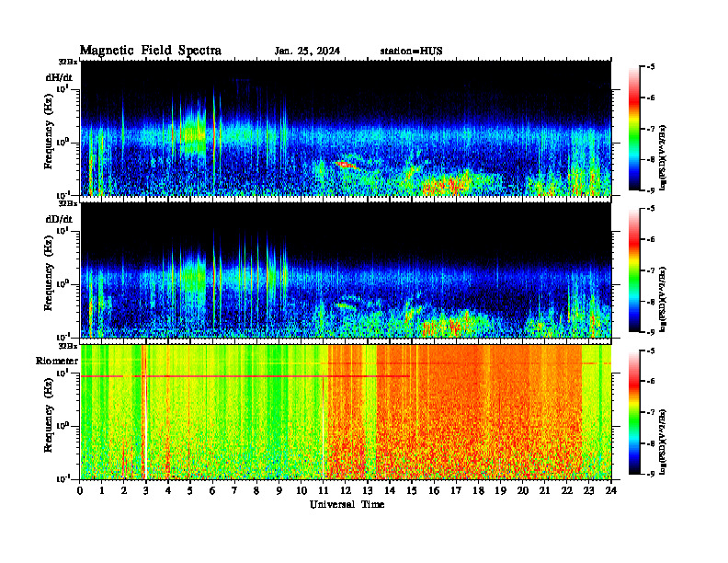The height and width of the screenshot is (563, 728).
Task: Click the color bar beside the dH/dt panel
Action: tap(634, 129)
